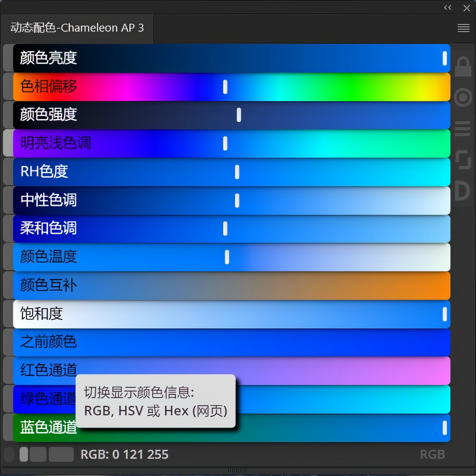Image resolution: width=476 pixels, height=476 pixels.
Task: Click the three-lines icon in right sidebar
Action: tap(463, 129)
